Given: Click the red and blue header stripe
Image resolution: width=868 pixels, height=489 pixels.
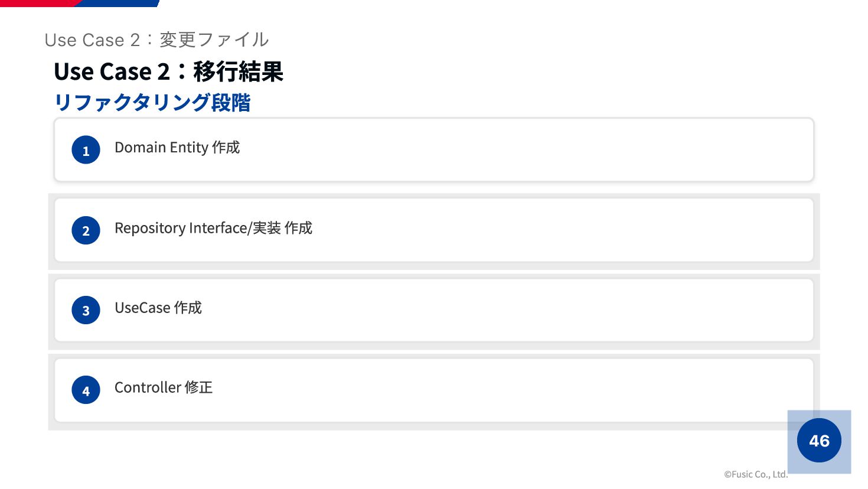Looking at the screenshot, I should [x=80, y=3].
